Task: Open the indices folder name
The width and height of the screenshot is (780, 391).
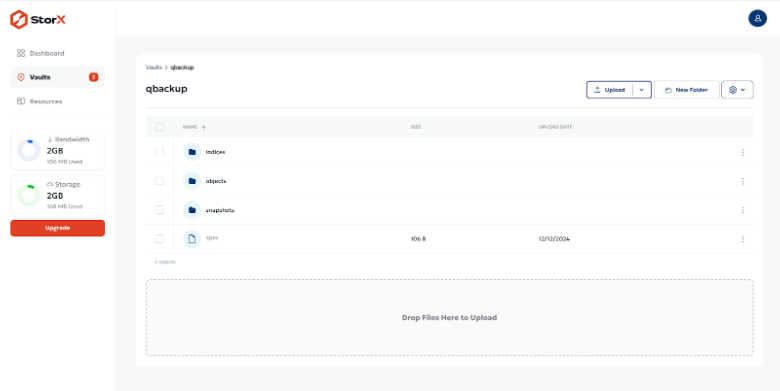Action: coord(215,152)
